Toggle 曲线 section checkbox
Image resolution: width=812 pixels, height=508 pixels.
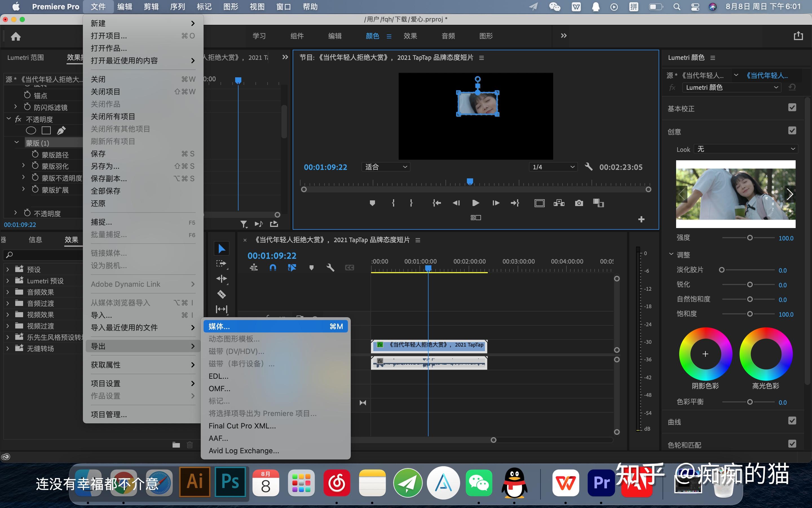pos(792,421)
